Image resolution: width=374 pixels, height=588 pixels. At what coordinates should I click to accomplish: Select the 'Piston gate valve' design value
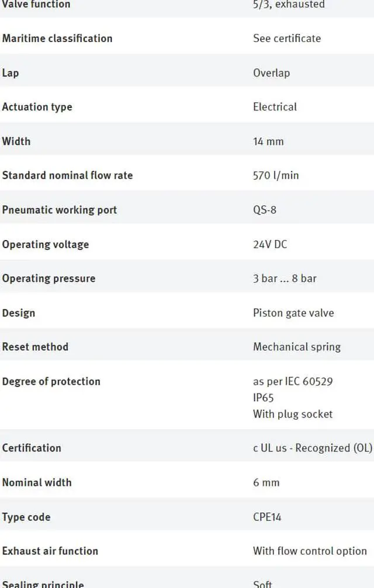[x=293, y=313]
